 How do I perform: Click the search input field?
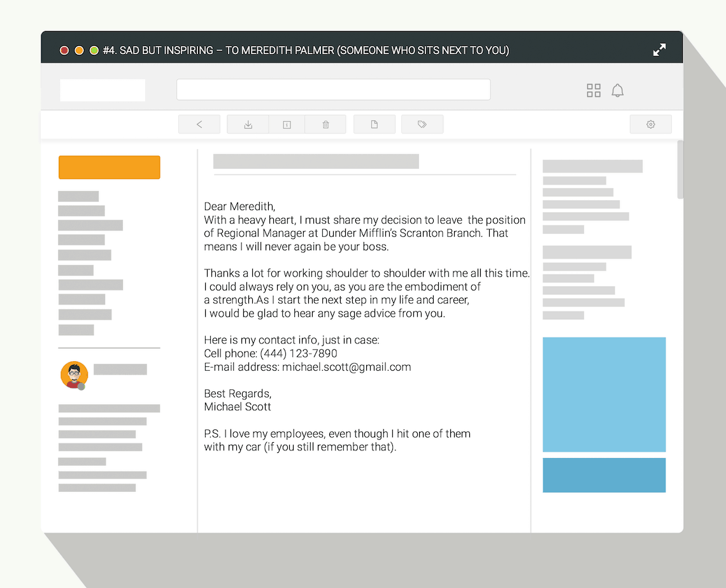coord(333,90)
